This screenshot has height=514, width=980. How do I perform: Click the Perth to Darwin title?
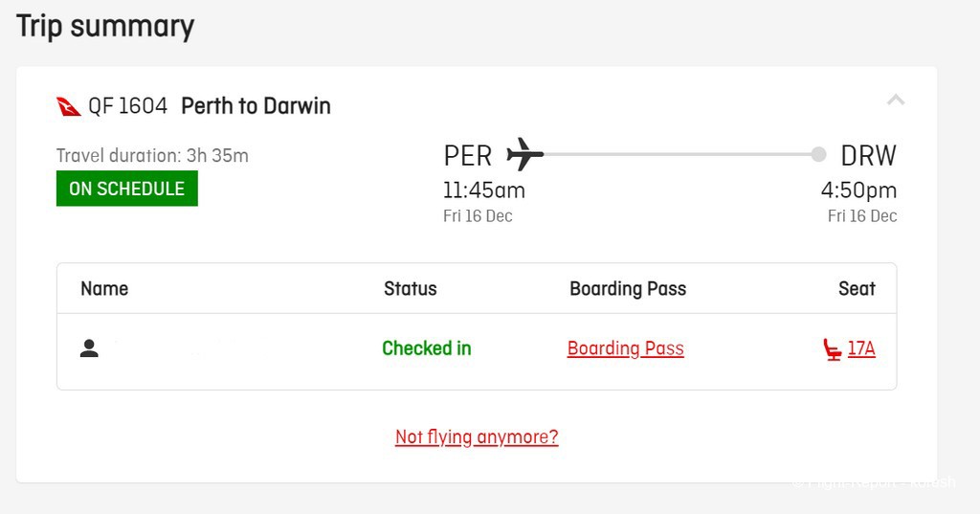[256, 105]
